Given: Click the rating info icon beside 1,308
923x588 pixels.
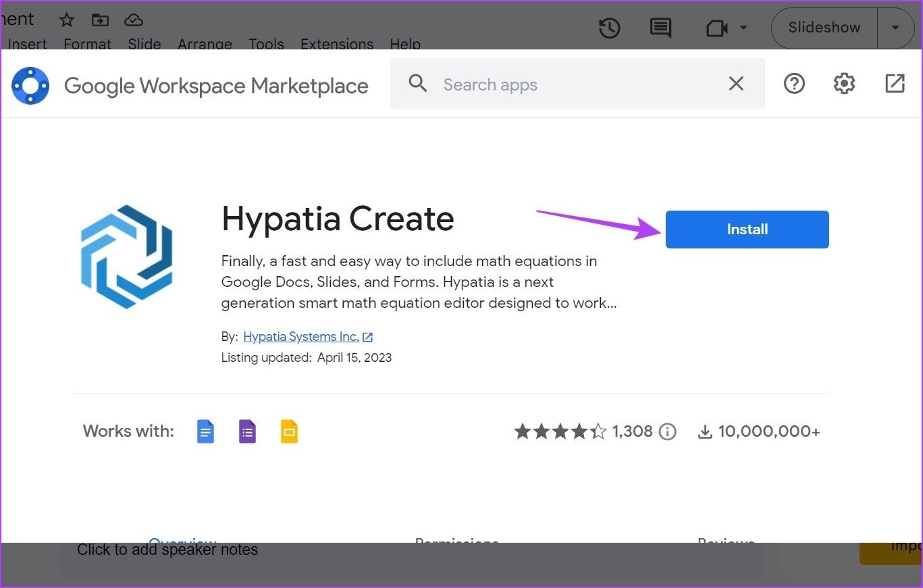Looking at the screenshot, I should (x=667, y=431).
